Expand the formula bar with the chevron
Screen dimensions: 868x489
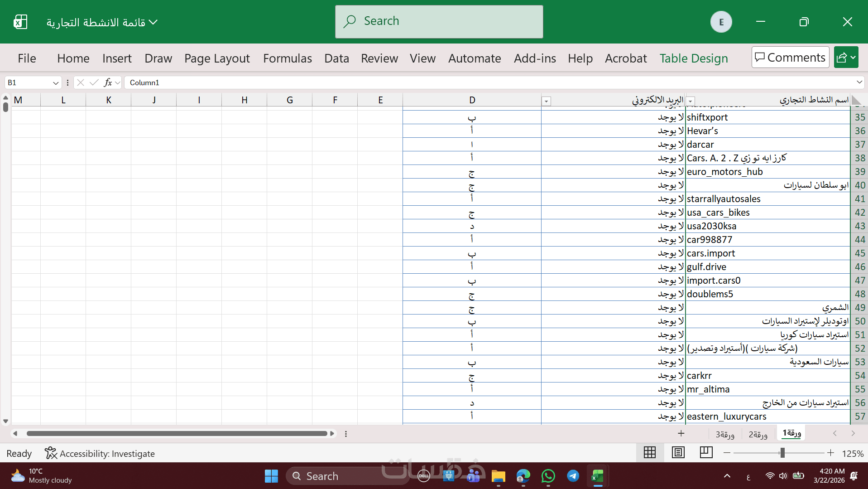(x=859, y=82)
